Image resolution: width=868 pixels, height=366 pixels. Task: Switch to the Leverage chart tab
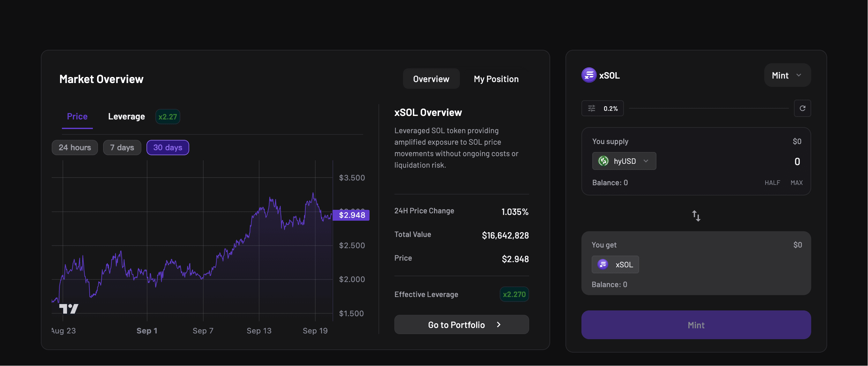(126, 116)
